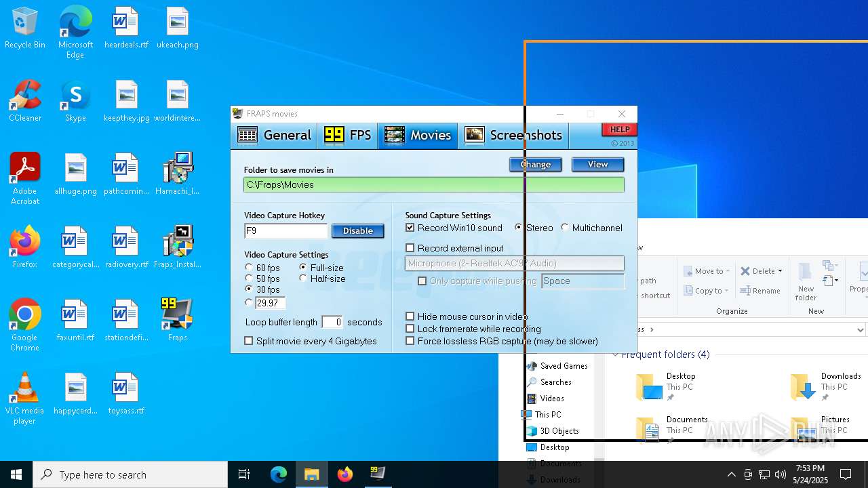Select the happycard... desktop image file
Screen dimensions: 868x488
tap(75, 394)
